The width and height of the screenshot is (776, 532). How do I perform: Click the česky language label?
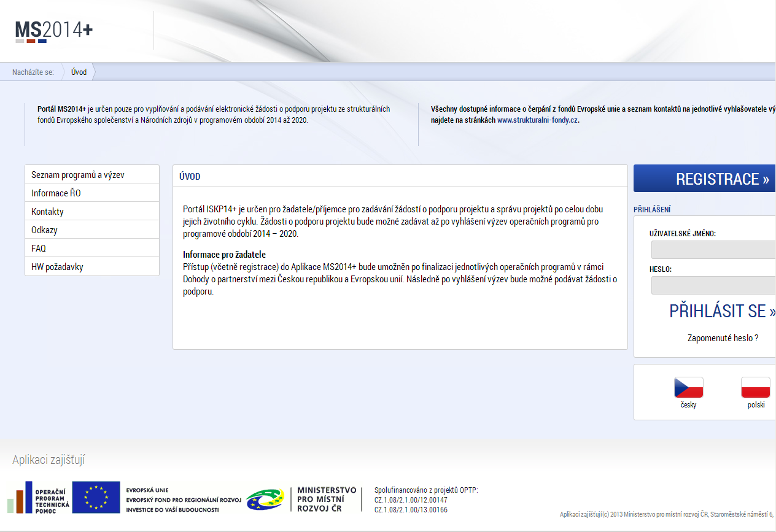point(688,405)
